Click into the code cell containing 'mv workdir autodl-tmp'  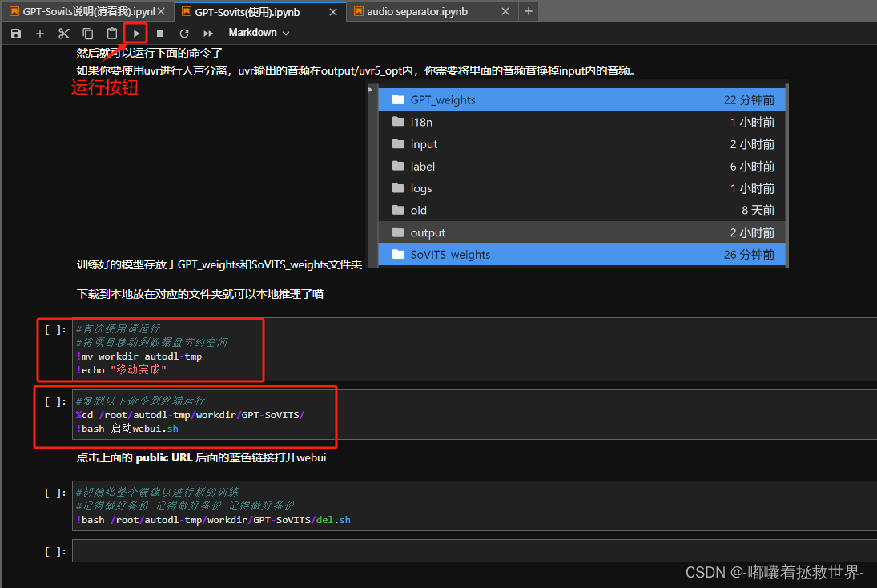(x=474, y=349)
